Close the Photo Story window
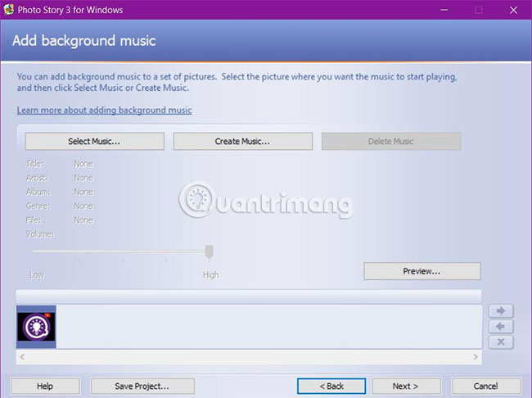532x398 pixels. point(513,10)
